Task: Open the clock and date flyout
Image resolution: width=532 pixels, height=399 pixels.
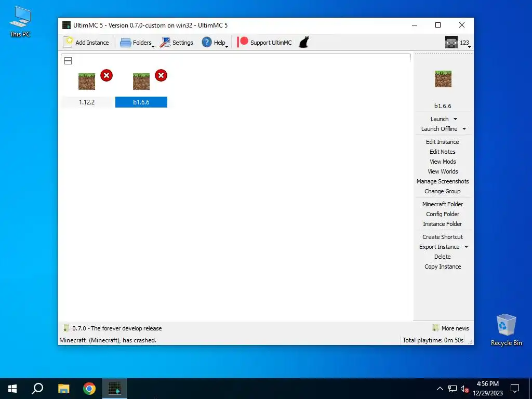Action: (488, 389)
